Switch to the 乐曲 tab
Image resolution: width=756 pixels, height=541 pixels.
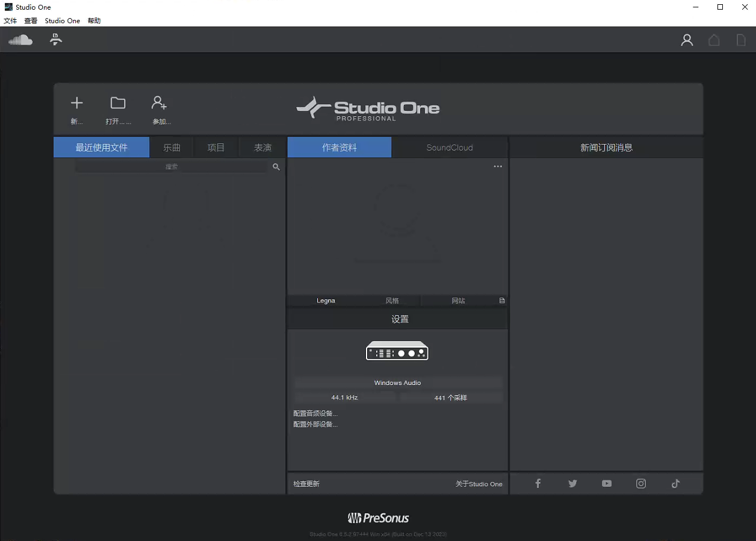click(x=172, y=148)
